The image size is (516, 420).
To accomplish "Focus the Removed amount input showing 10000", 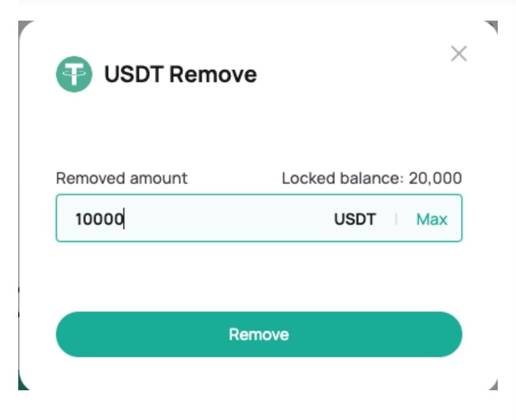I will pyautogui.click(x=259, y=218).
